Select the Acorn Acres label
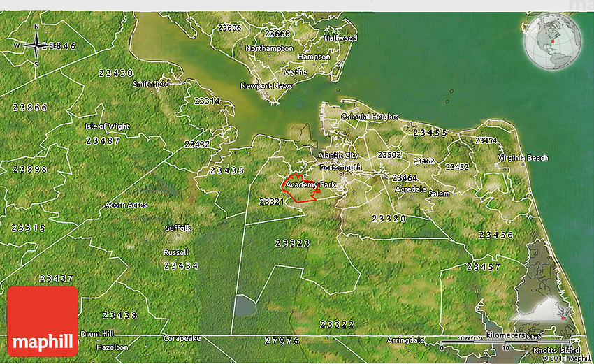This screenshot has height=364, width=594. pos(126,205)
